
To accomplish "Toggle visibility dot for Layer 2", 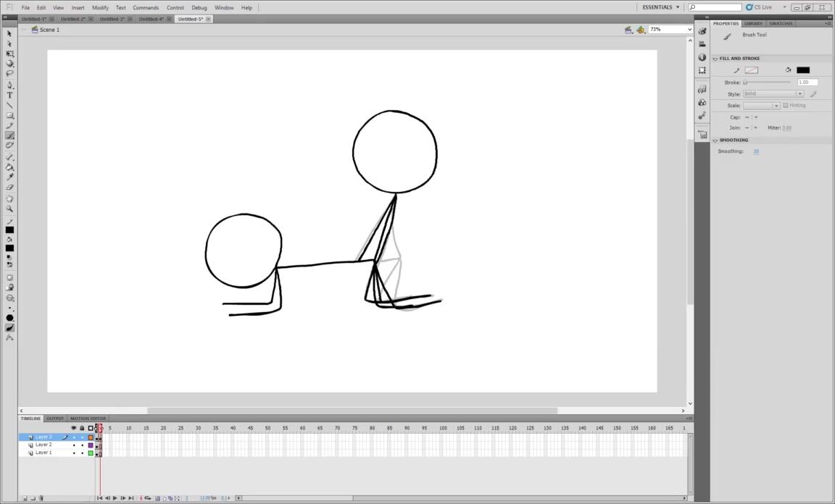I will click(74, 445).
